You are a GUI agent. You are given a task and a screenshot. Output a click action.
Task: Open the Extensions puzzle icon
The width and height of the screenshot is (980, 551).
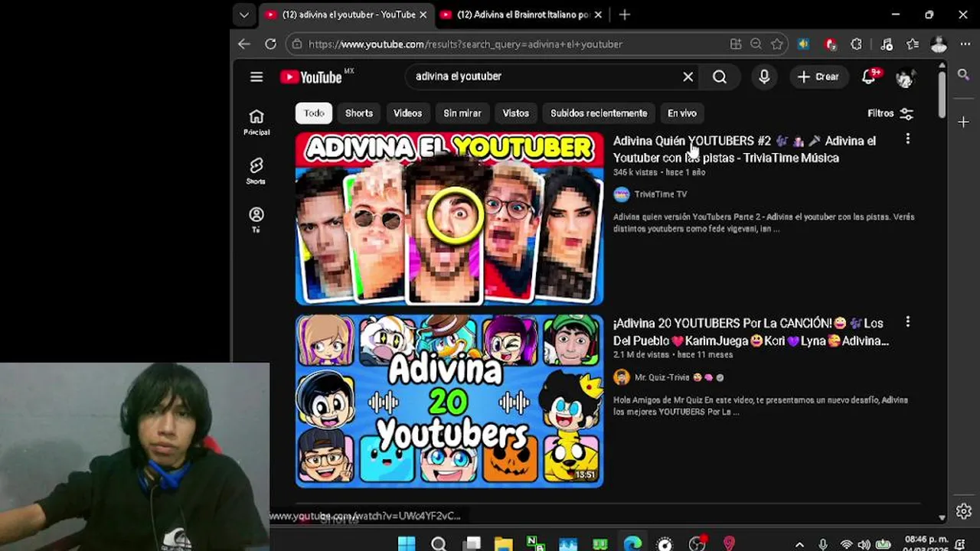pyautogui.click(x=857, y=44)
